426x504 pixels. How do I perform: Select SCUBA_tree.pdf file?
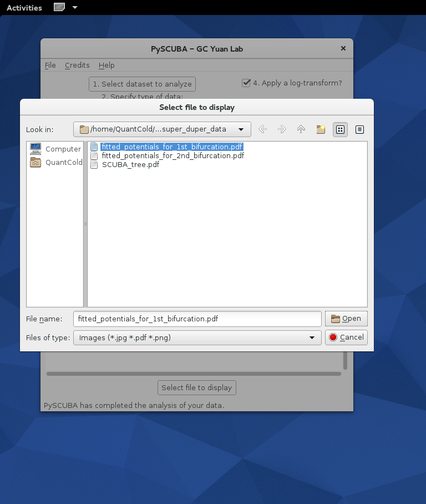point(125,164)
